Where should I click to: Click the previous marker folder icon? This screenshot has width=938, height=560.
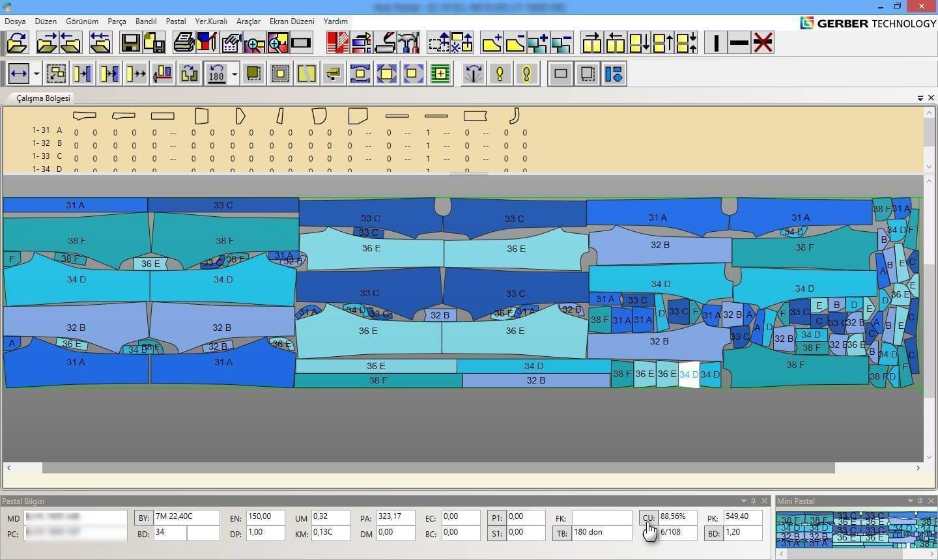[70, 43]
